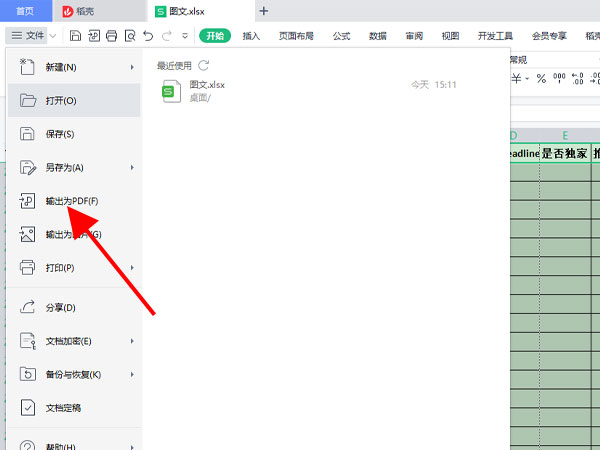600x450 pixels.
Task: Open quick access toolbar customize dropdown
Action: pyautogui.click(x=185, y=36)
